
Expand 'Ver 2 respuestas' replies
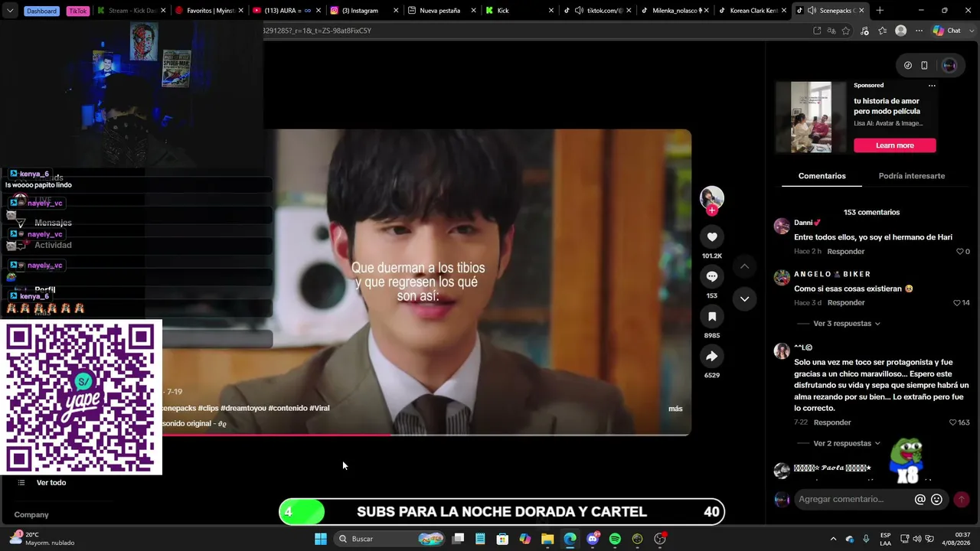[x=847, y=444]
